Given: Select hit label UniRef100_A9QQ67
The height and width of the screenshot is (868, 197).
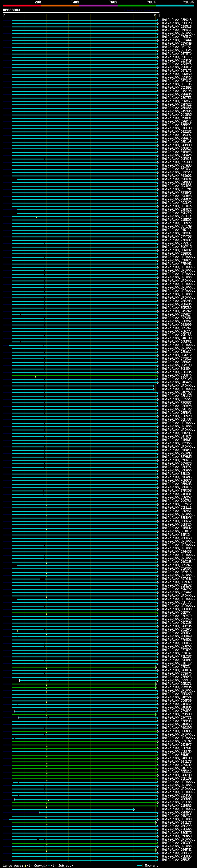Looking at the screenshot, I should point(177,403).
